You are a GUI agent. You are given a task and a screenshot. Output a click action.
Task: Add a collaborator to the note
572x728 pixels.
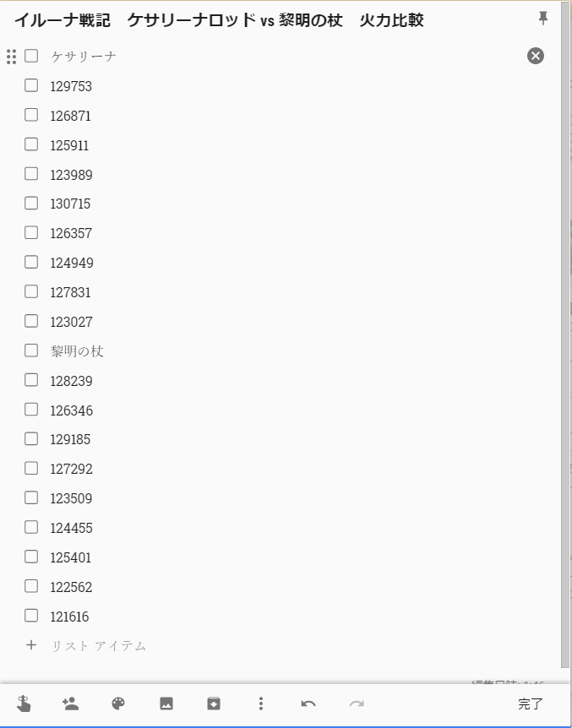pyautogui.click(x=71, y=704)
